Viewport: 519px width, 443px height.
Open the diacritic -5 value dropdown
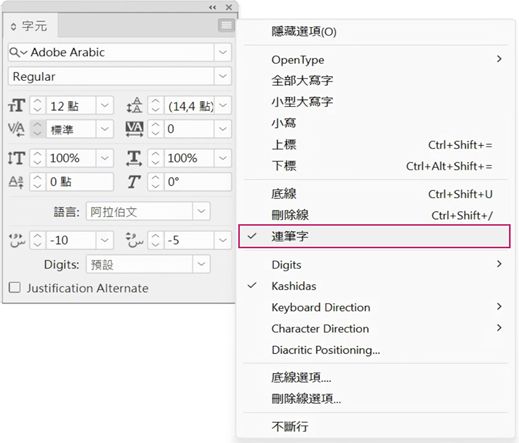(x=223, y=240)
